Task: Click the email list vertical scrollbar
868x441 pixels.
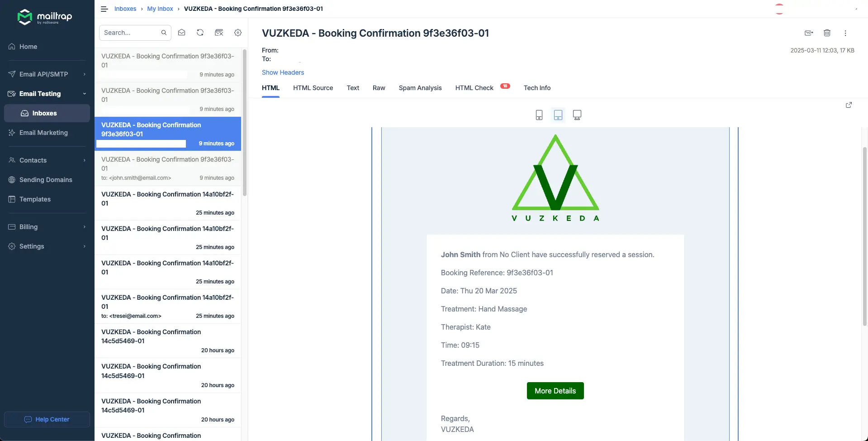Action: 245,122
